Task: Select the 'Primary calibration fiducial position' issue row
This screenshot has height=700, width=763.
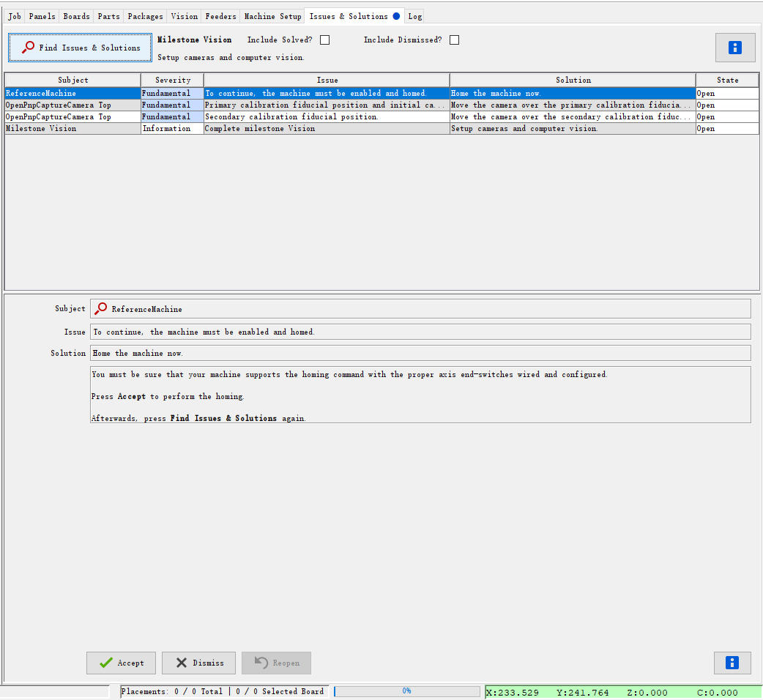Action: [x=381, y=105]
